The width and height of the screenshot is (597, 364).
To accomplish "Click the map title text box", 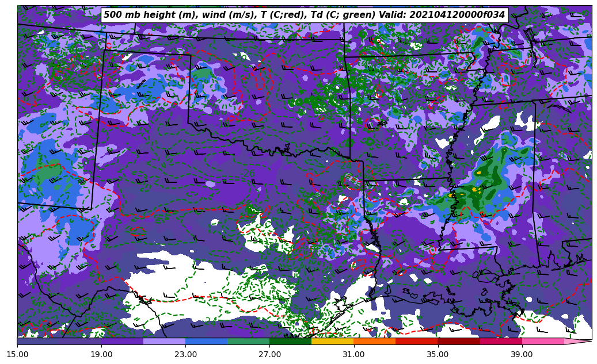I will (x=305, y=15).
